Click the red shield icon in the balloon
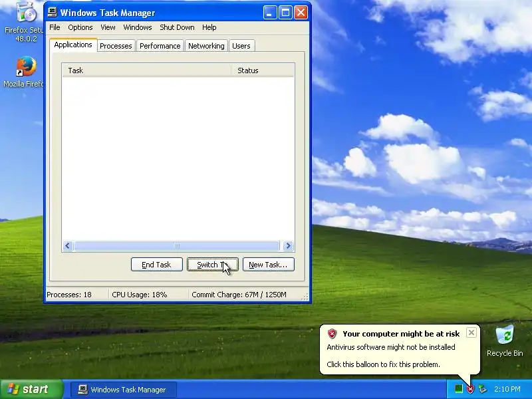Screen dimensions: 532x399 click(x=332, y=334)
